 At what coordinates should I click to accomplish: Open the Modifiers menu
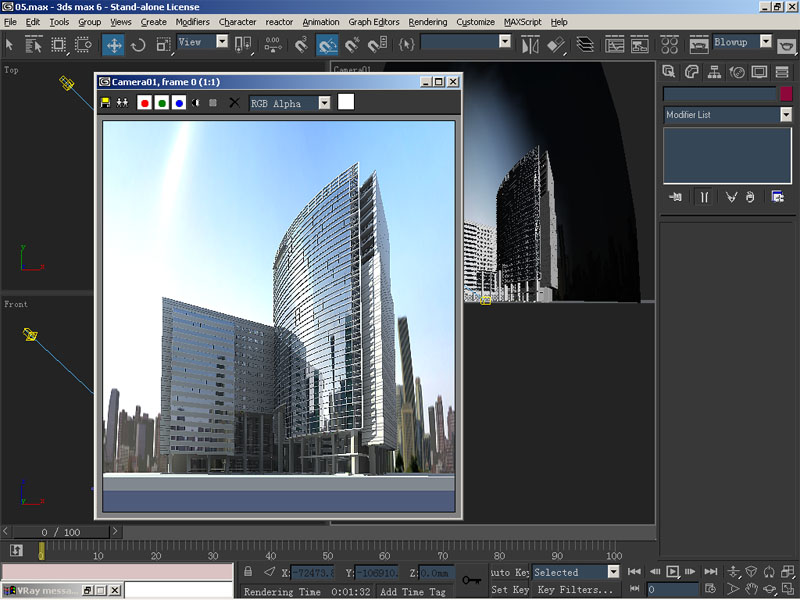[193, 22]
